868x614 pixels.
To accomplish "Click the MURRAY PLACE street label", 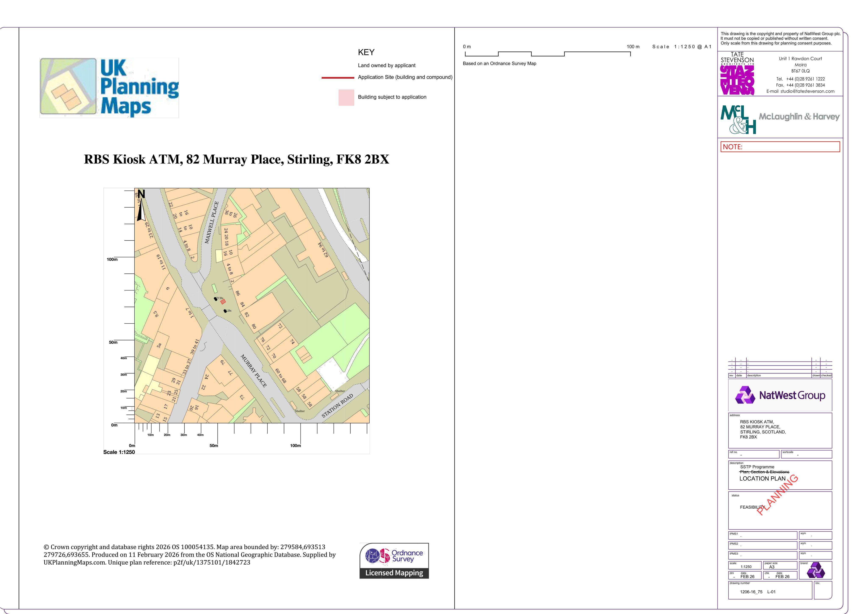I will coord(254,371).
